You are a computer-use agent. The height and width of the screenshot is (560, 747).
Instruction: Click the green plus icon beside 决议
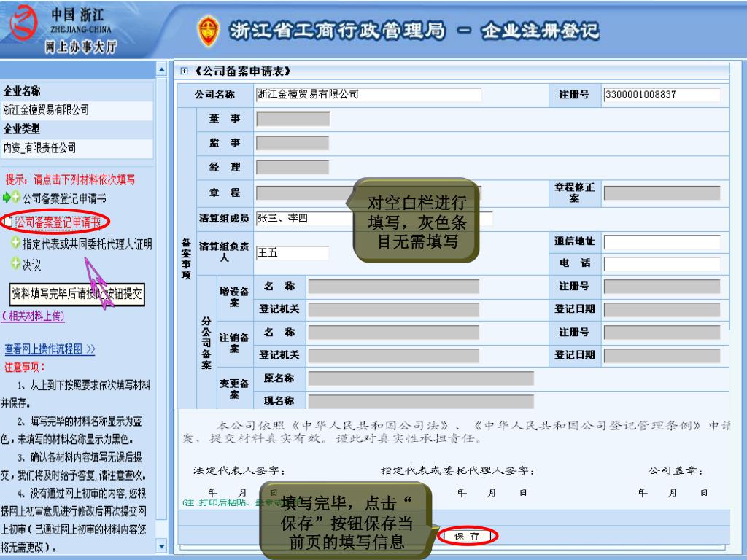16,262
